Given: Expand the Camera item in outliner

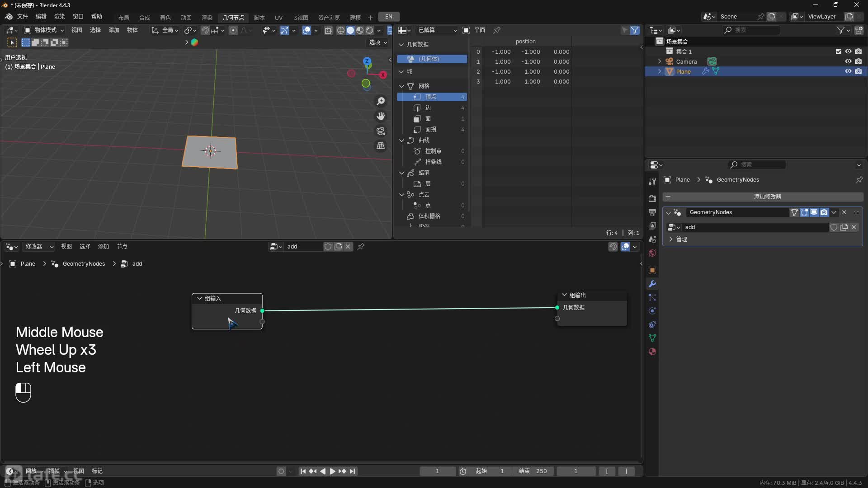Looking at the screenshot, I should 659,61.
